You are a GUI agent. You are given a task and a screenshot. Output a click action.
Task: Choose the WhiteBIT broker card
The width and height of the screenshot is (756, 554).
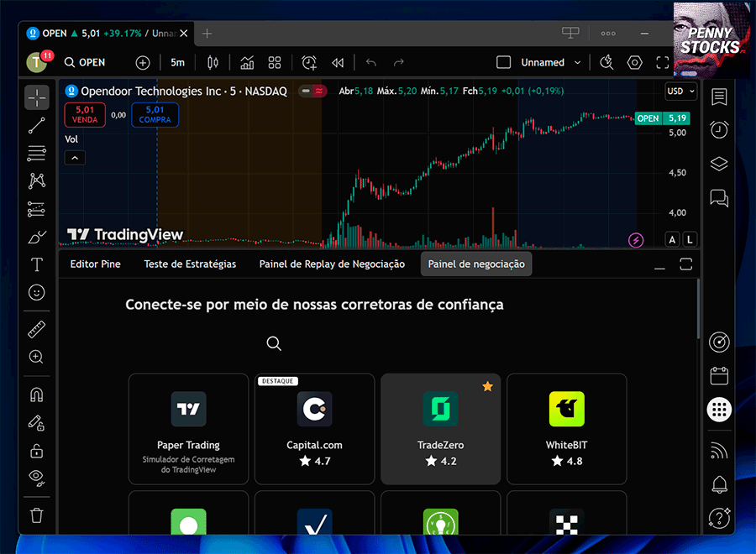[566, 429]
